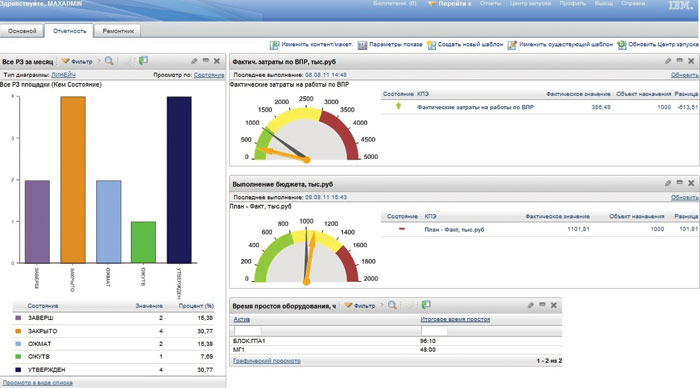
Task: Open Параметры показа settings
Action: 390,45
